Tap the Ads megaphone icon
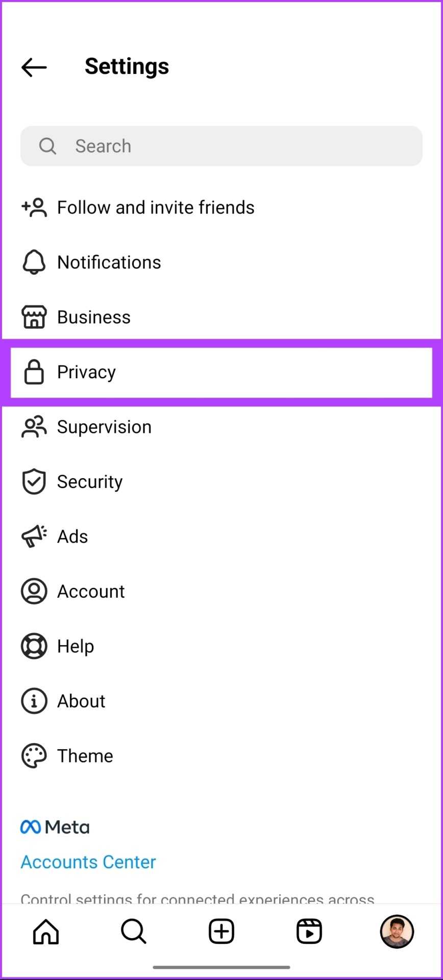This screenshot has height=980, width=443. (34, 536)
